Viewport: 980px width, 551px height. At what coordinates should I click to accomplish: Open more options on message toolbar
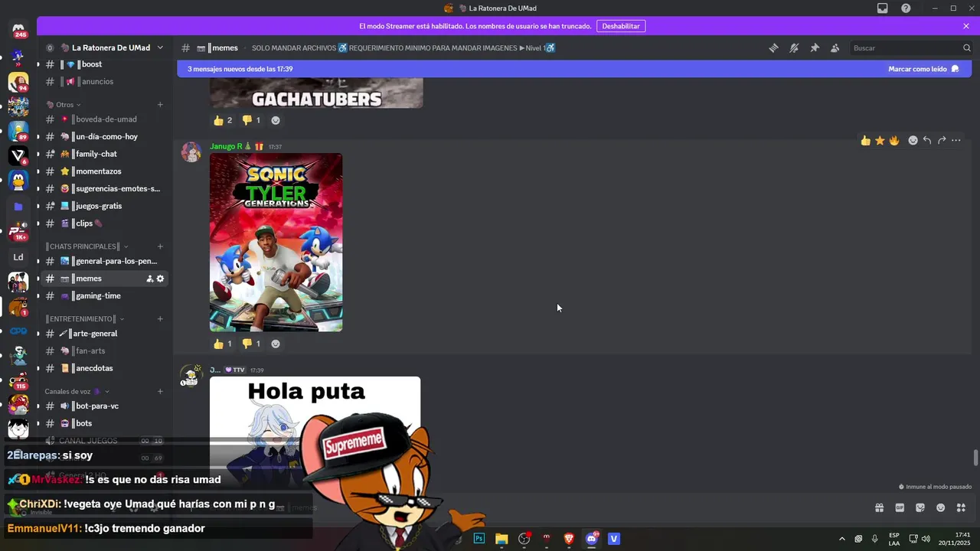point(956,140)
